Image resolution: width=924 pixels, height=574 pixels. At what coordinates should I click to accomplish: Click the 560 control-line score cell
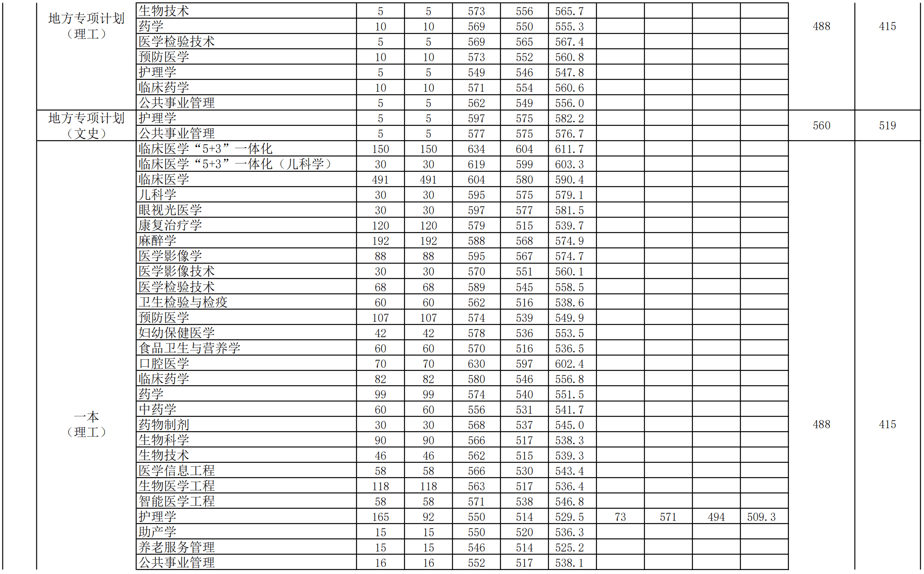[x=821, y=125]
